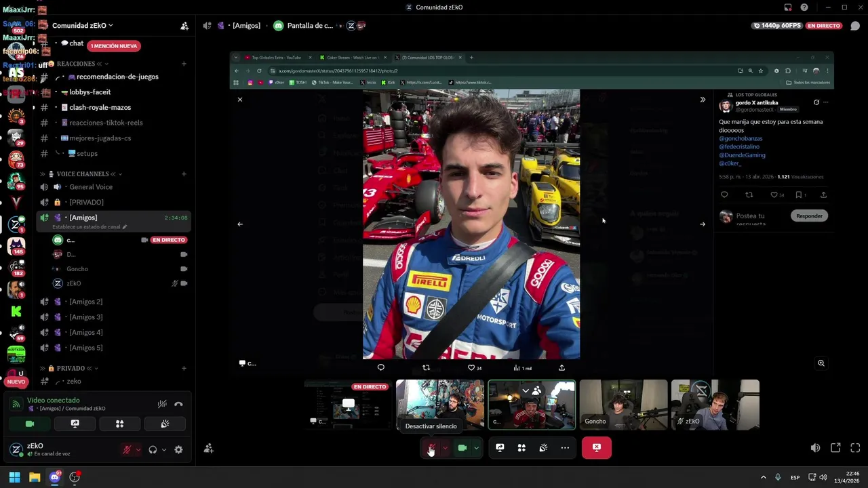This screenshot has width=868, height=488.
Task: Collapse the PRIVADO category
Action: [69, 368]
